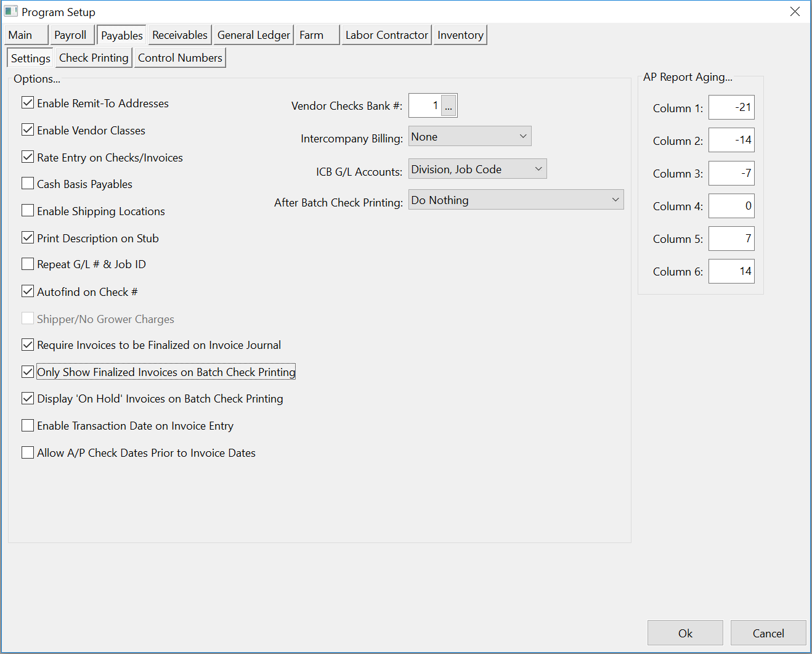This screenshot has width=812, height=654.
Task: Go to the Receivables tab
Action: 180,35
